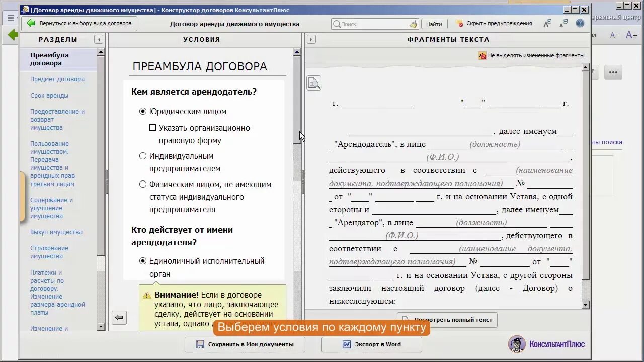Click the (должность) placeholder after Арендодатель
The width and height of the screenshot is (644, 362).
tap(495, 144)
